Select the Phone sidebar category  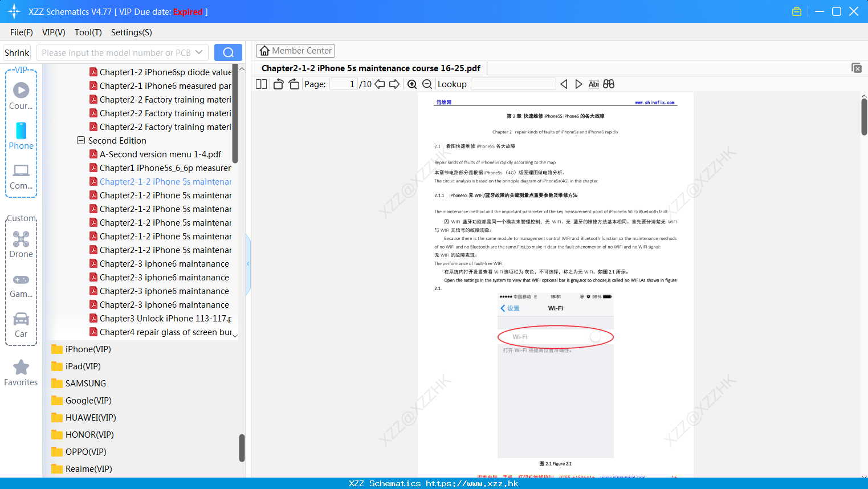(21, 136)
